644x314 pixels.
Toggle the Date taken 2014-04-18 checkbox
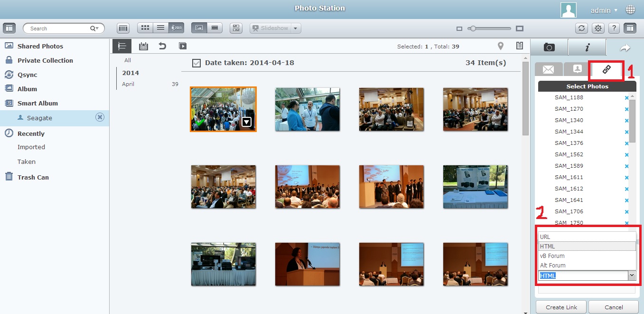tap(196, 63)
